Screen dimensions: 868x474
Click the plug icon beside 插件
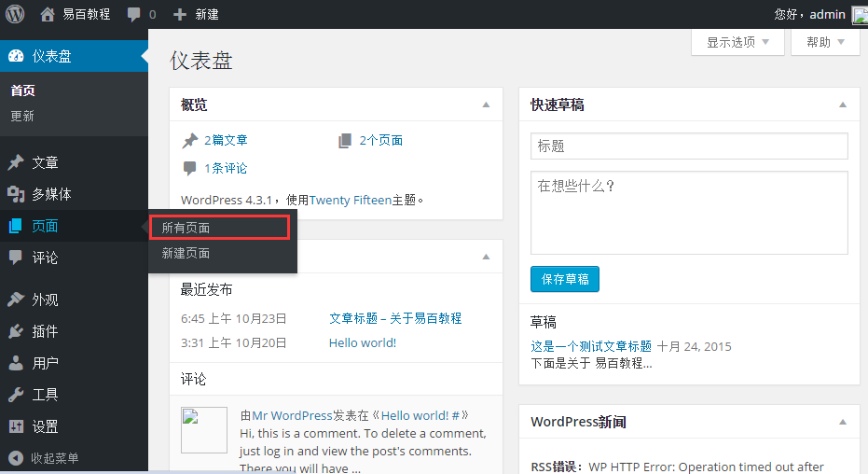click(x=16, y=331)
